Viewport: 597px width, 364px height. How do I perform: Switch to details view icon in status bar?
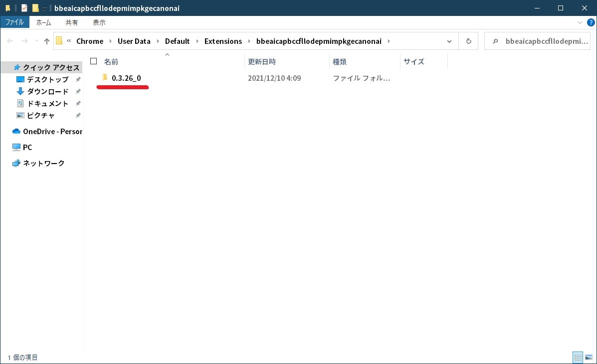click(x=578, y=357)
